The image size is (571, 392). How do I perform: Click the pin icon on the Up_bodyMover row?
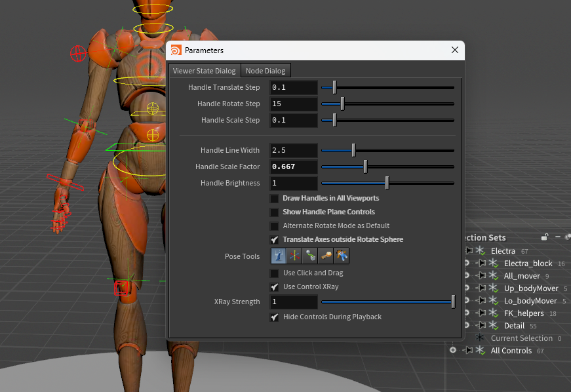[481, 288]
